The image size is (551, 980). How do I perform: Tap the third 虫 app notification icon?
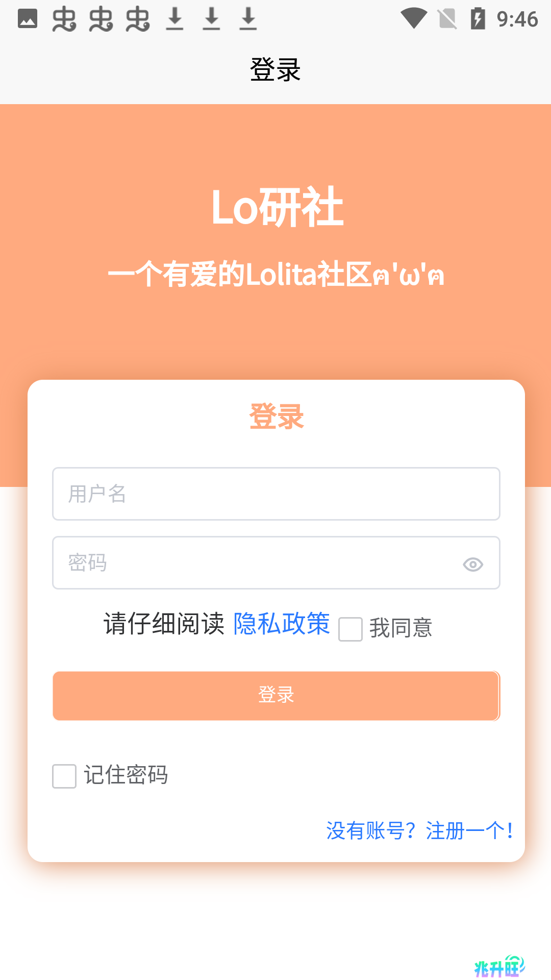click(138, 19)
